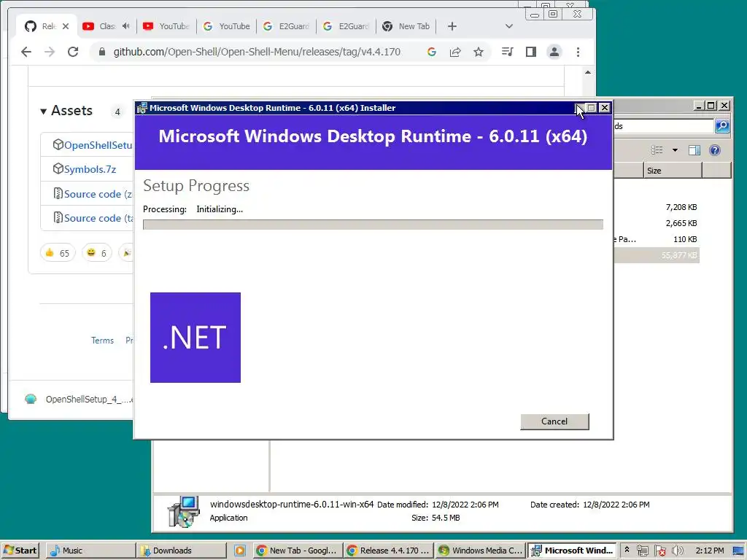Click the smiley 6 reaction
The width and height of the screenshot is (747, 560).
(x=97, y=253)
